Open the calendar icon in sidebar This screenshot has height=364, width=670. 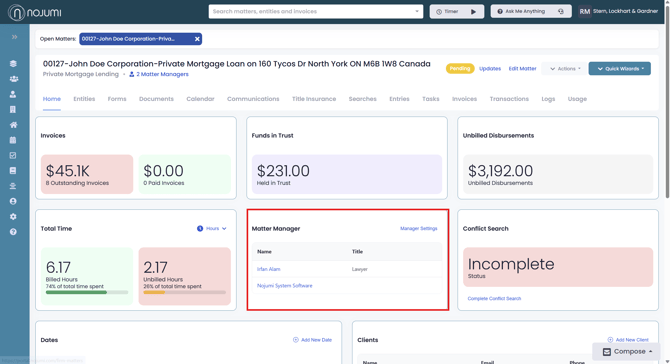pos(13,140)
